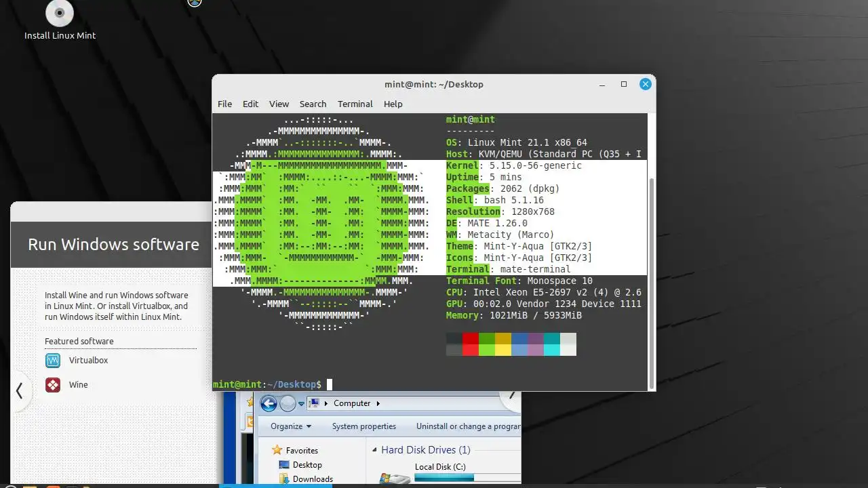The height and width of the screenshot is (488, 868).
Task: Click the 'Featured software' label
Action: pos(79,341)
